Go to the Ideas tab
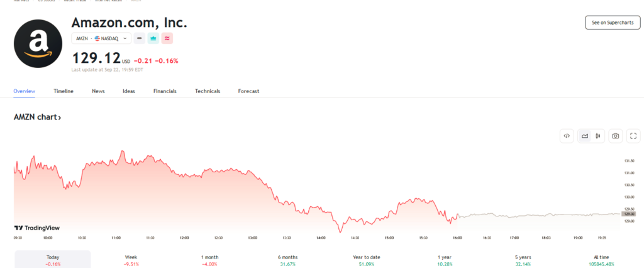 pyautogui.click(x=129, y=91)
